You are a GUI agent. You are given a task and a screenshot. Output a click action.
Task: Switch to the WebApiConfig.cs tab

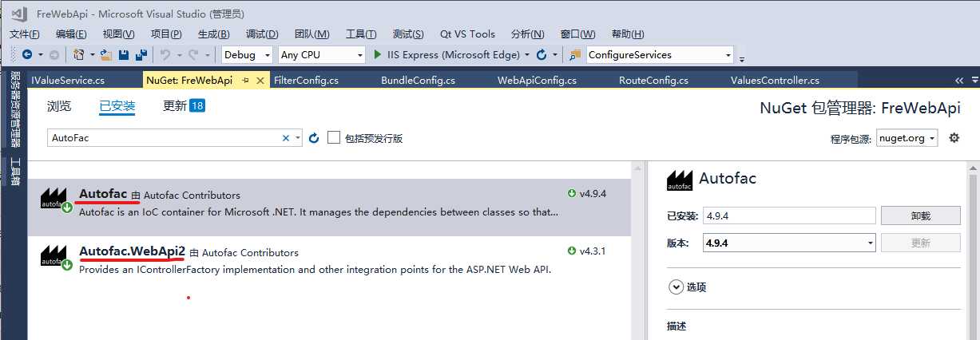tap(537, 81)
